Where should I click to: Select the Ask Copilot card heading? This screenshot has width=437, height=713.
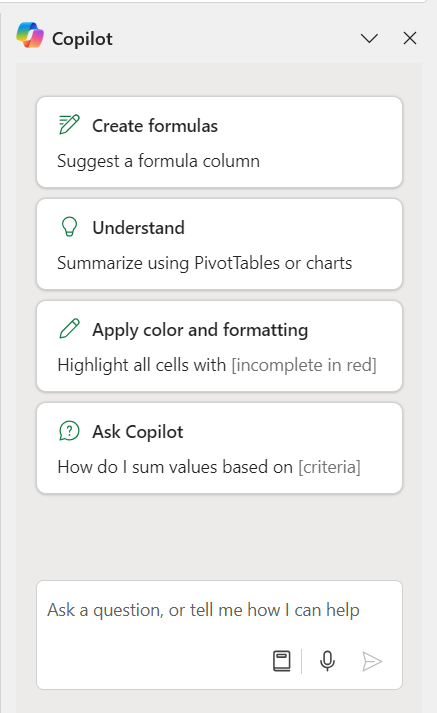[138, 432]
